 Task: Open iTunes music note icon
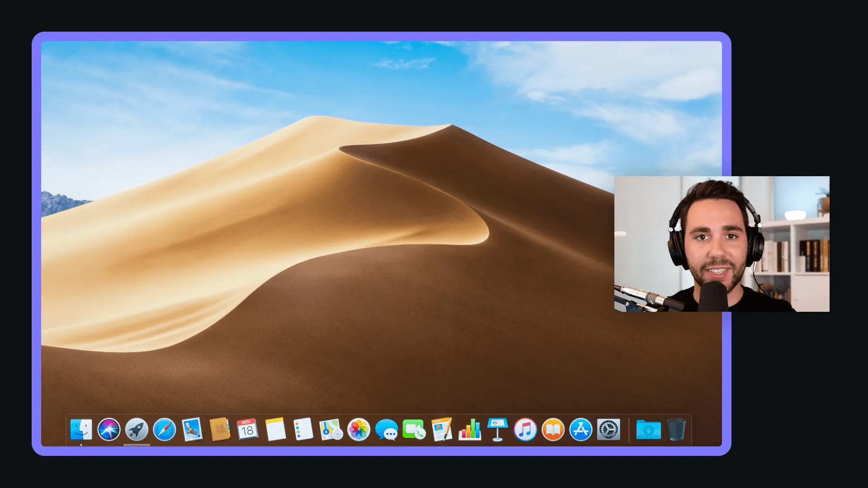tap(525, 429)
